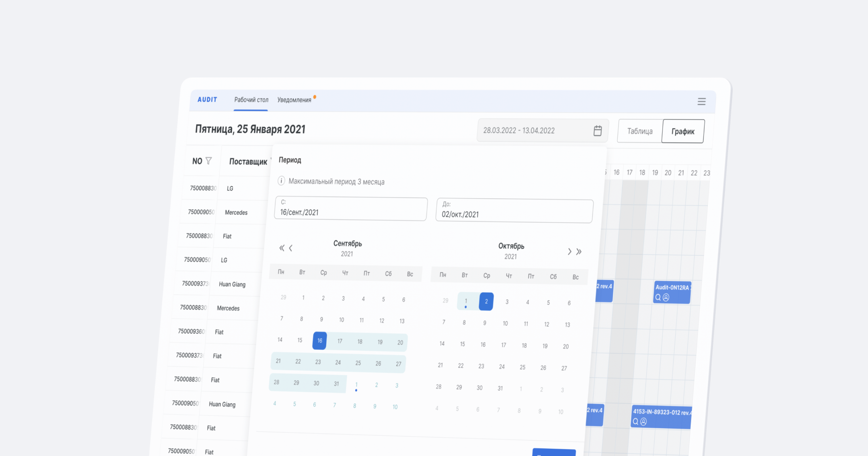The height and width of the screenshot is (456, 868).
Task: Click the NO column header
Action: pos(197,161)
